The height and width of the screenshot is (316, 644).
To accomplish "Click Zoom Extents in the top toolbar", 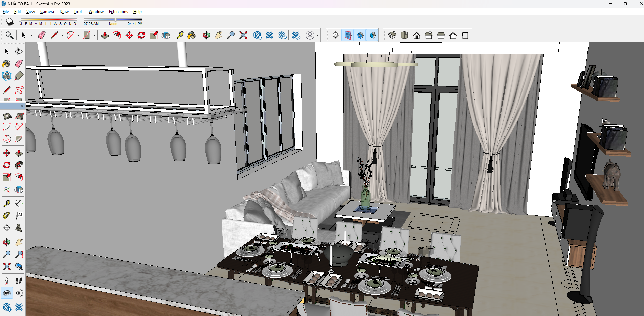I will 243,35.
